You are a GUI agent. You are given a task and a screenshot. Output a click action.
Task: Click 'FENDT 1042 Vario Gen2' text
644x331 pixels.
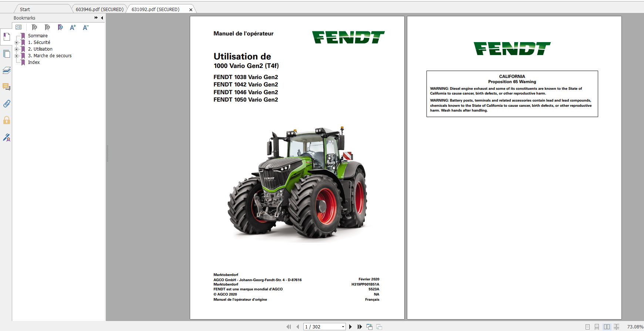tap(246, 85)
